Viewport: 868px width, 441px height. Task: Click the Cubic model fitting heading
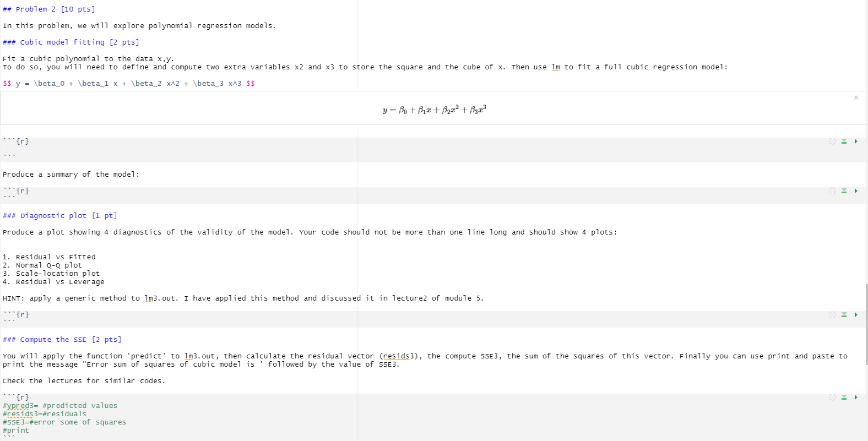72,42
